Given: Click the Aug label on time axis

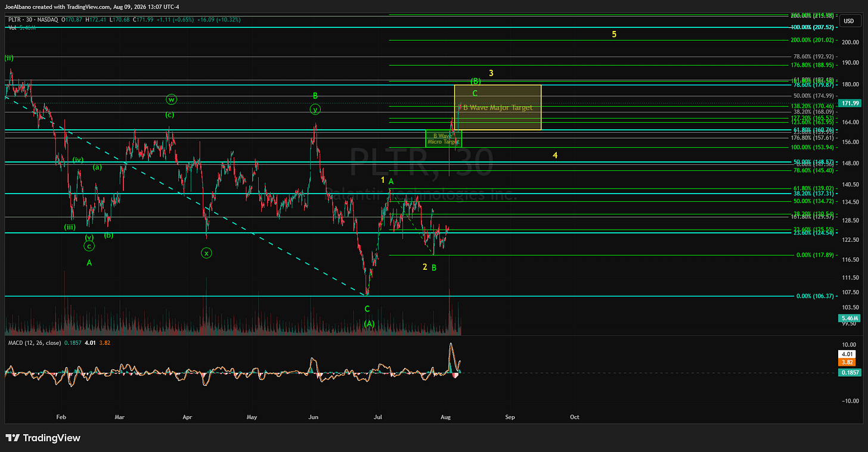Looking at the screenshot, I should (x=444, y=417).
